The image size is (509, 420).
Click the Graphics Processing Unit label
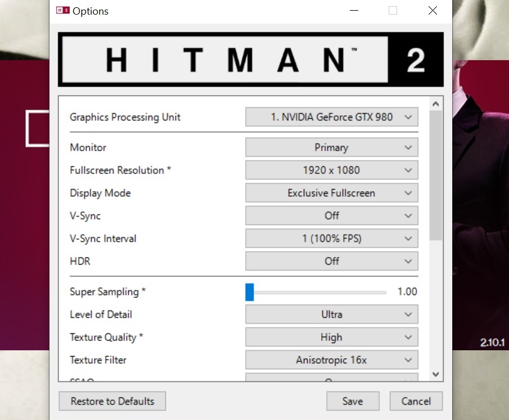click(x=125, y=117)
